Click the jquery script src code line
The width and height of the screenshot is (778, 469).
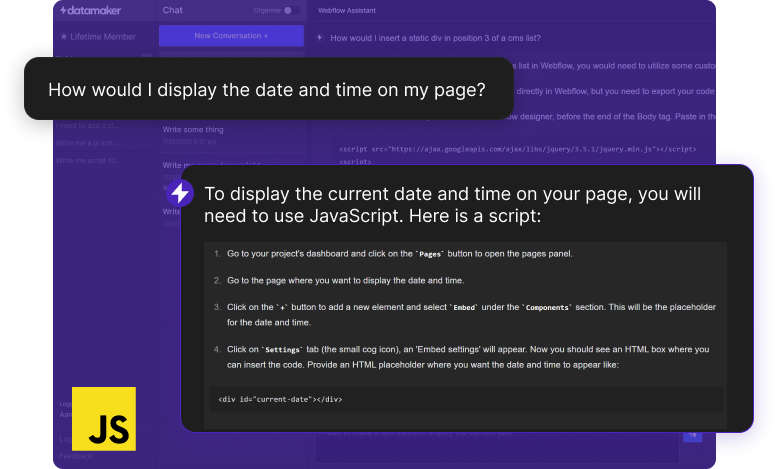click(518, 149)
